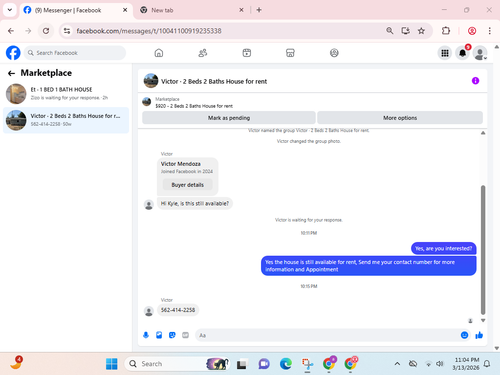The image size is (500, 375).
Task: Open the Facebook home logo
Action: [13, 53]
